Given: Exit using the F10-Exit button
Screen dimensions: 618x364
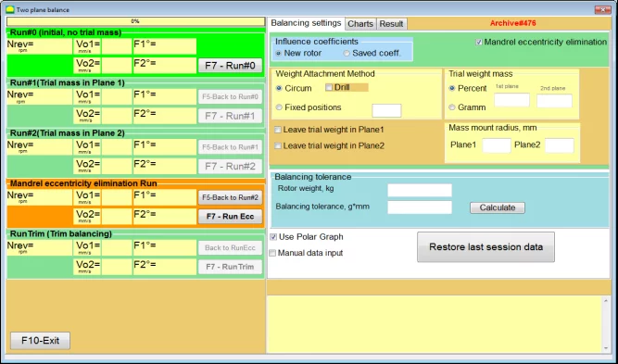Looking at the screenshot, I should click(40, 340).
